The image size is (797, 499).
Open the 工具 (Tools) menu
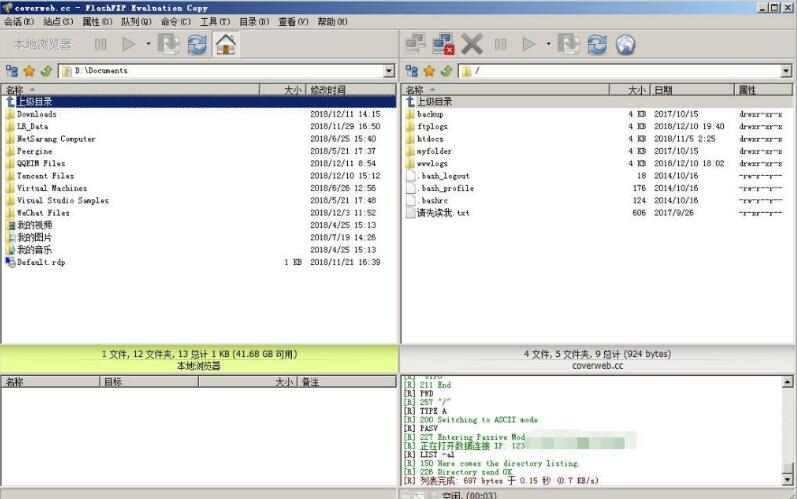(213, 21)
